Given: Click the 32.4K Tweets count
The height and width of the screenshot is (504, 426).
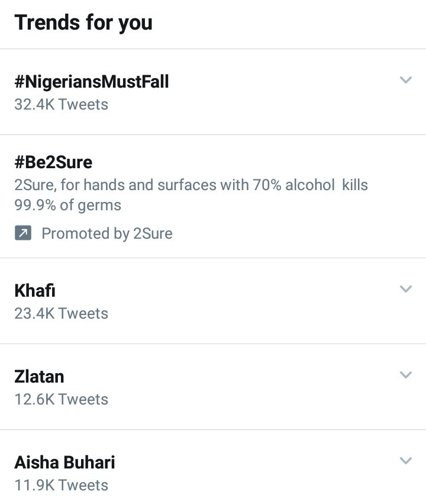Looking at the screenshot, I should click(x=61, y=105).
